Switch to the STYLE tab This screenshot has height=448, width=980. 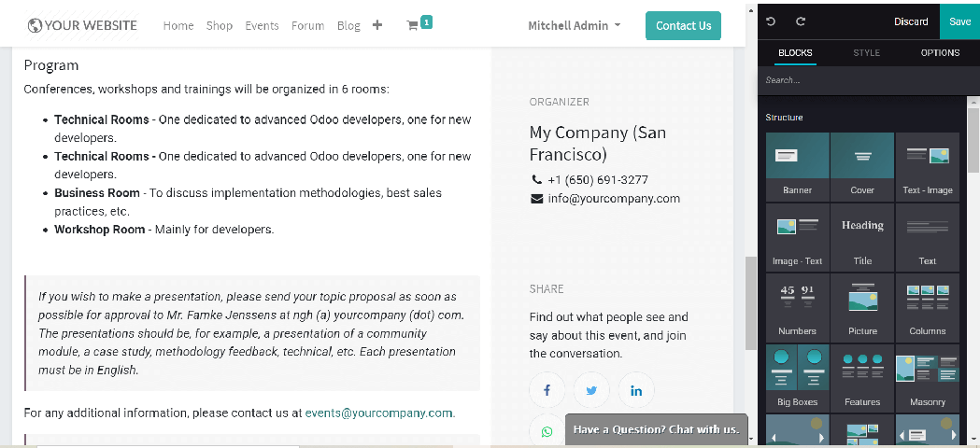866,53
